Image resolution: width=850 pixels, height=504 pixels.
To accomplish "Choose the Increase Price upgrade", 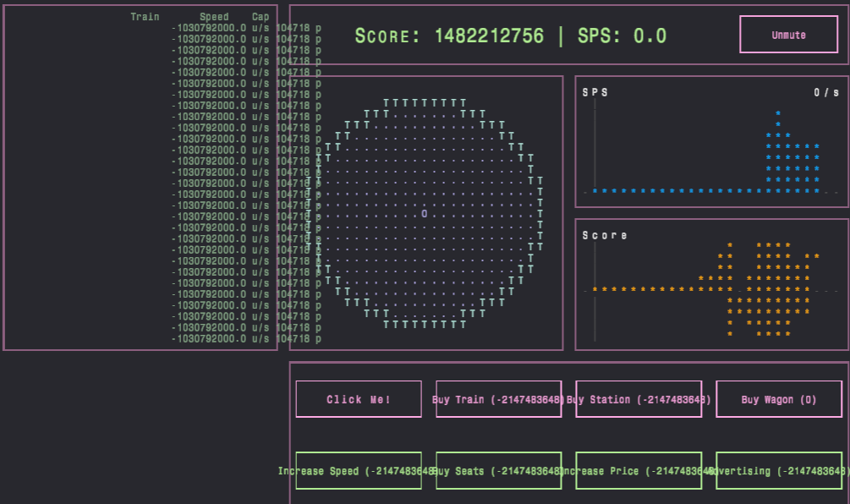I will pyautogui.click(x=638, y=471).
